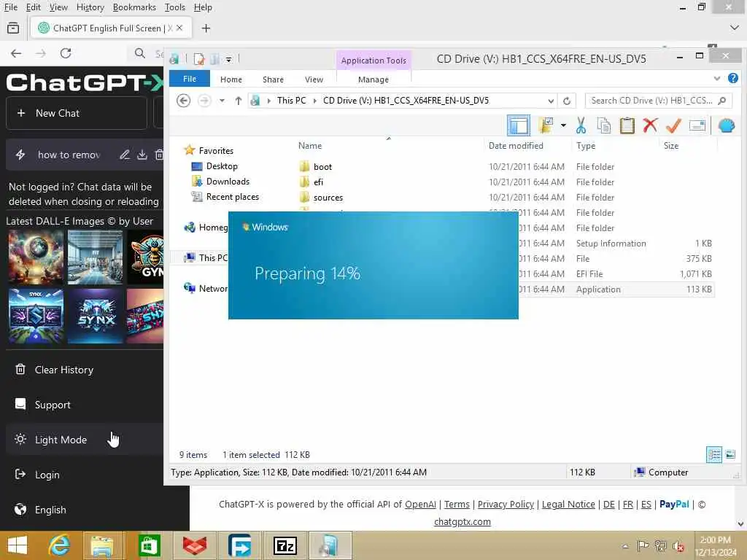The height and width of the screenshot is (560, 747).
Task: Click Login in the sidebar
Action: pos(47,475)
